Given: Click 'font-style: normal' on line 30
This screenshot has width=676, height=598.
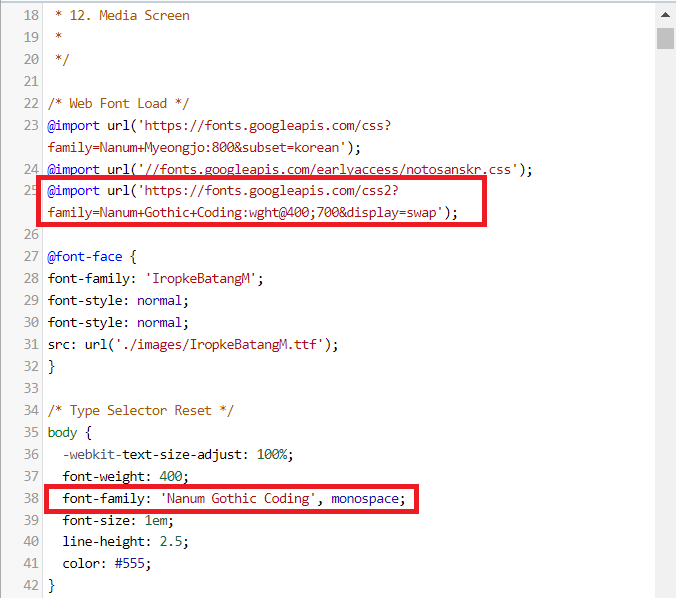Looking at the screenshot, I should click(118, 322).
